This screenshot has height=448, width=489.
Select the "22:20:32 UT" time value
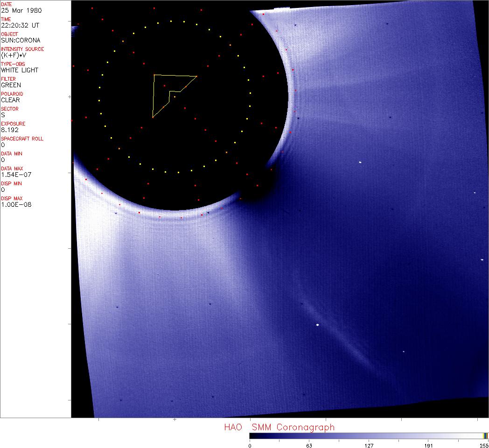coord(20,25)
